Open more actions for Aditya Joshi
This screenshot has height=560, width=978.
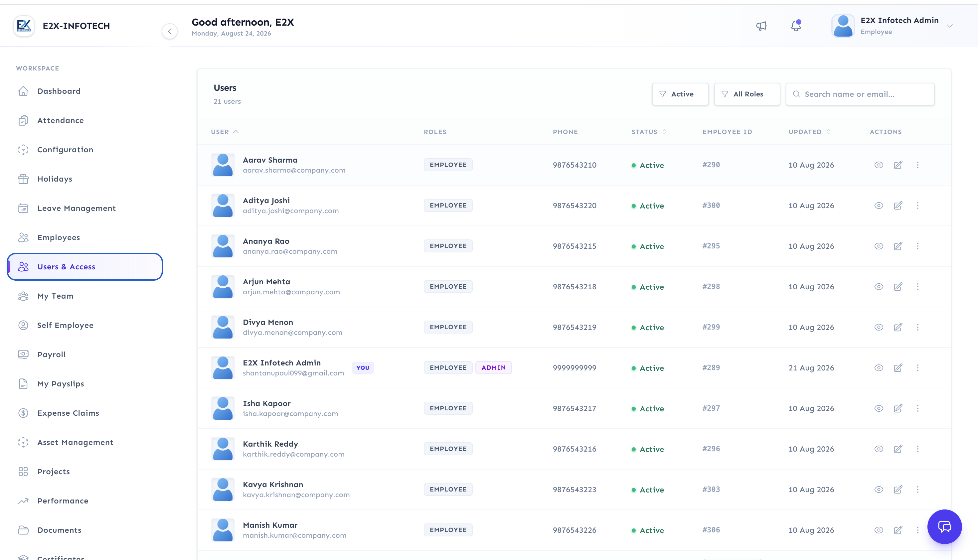[917, 206]
